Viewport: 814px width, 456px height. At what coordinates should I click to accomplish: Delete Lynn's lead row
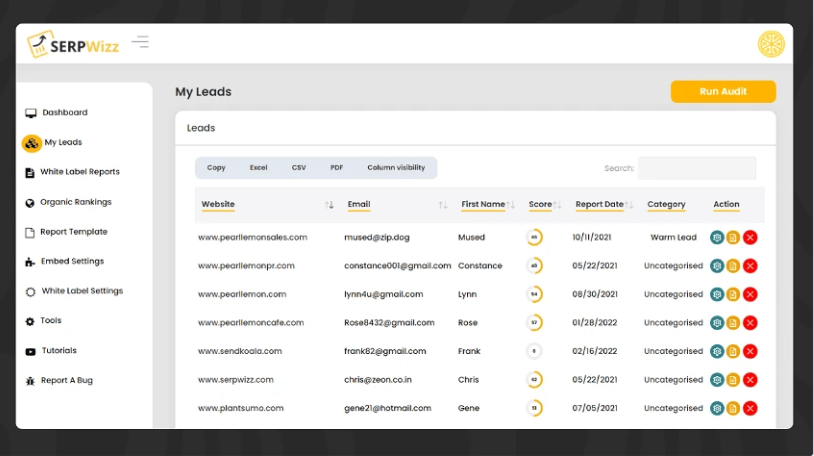pyautogui.click(x=750, y=294)
